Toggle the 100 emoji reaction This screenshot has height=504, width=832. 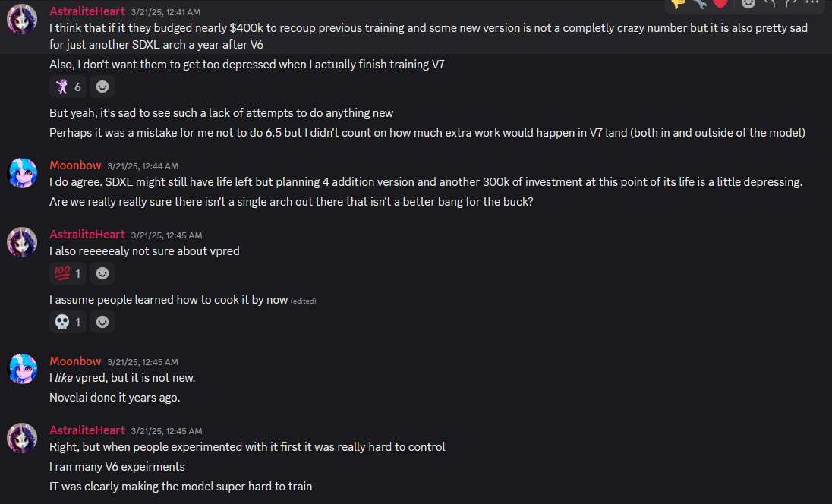click(68, 273)
